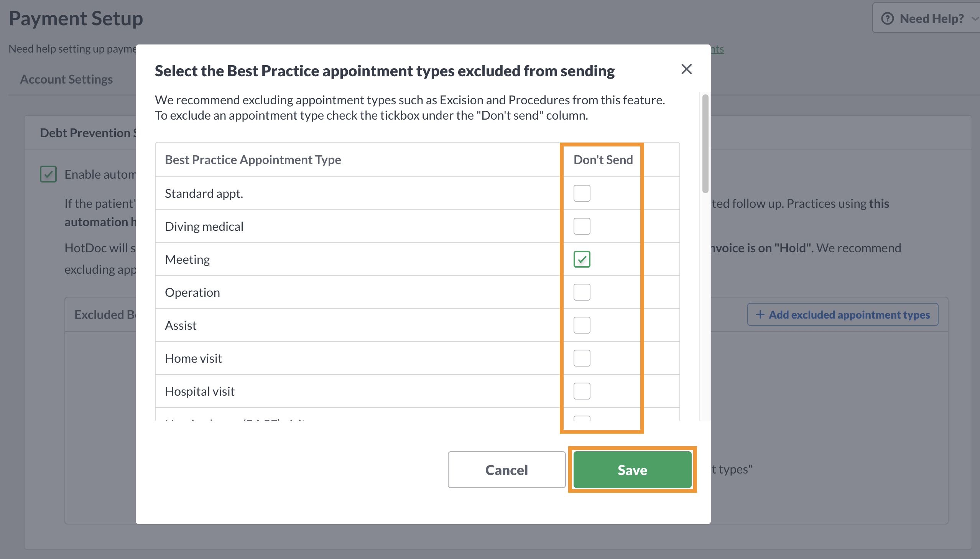Click the plus icon on Add excluded appointment types

coord(760,314)
